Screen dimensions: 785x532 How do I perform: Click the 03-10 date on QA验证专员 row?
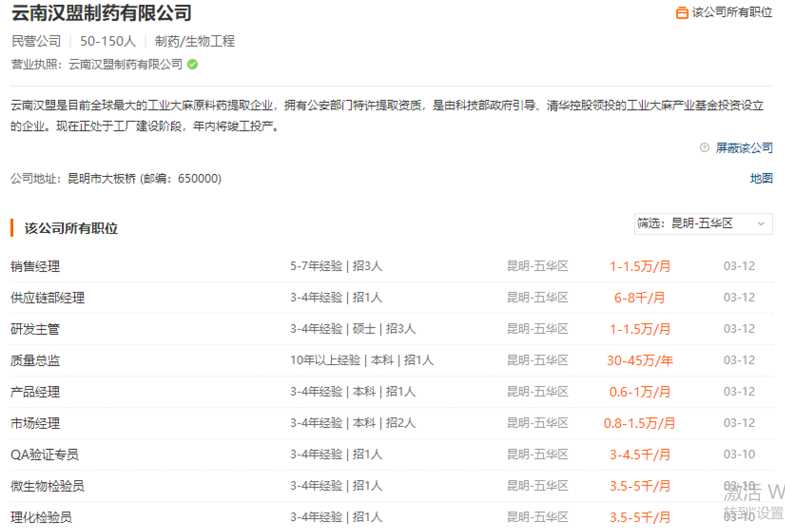pos(739,455)
